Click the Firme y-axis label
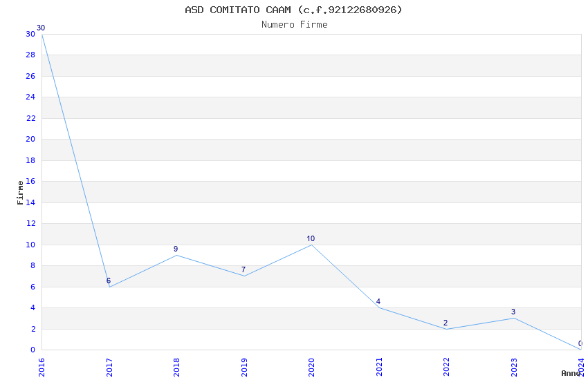 20,193
